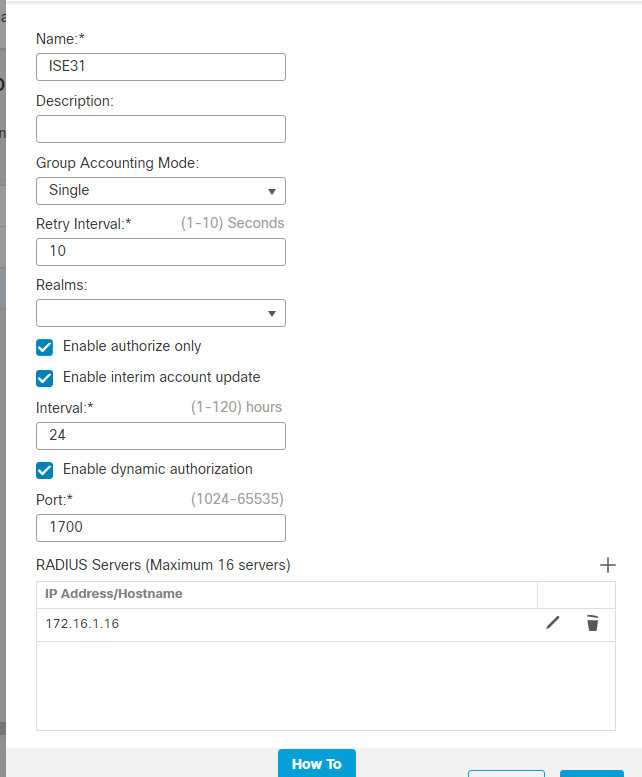642x777 pixels.
Task: Focus the Retry Interval field
Action: tap(161, 252)
